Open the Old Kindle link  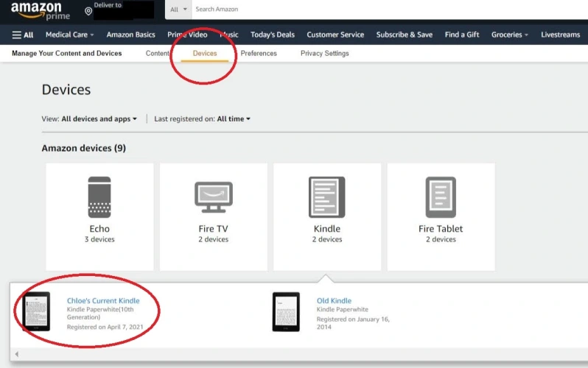[x=334, y=300]
